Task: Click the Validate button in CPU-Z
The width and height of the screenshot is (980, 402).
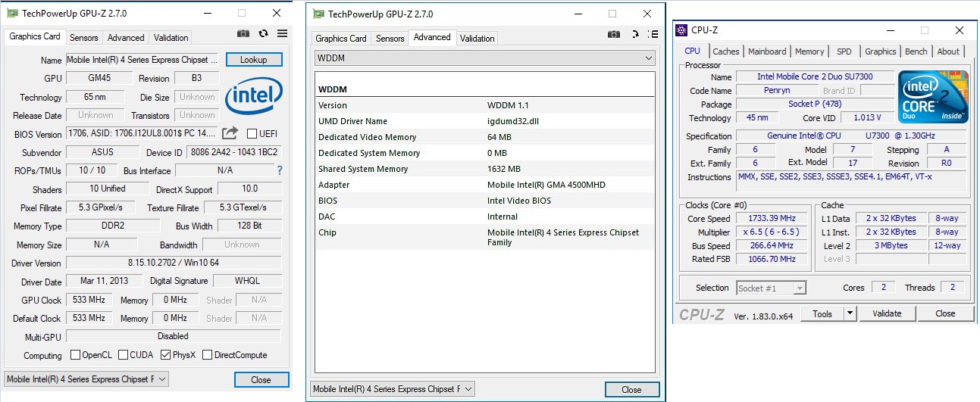Action: tap(887, 313)
